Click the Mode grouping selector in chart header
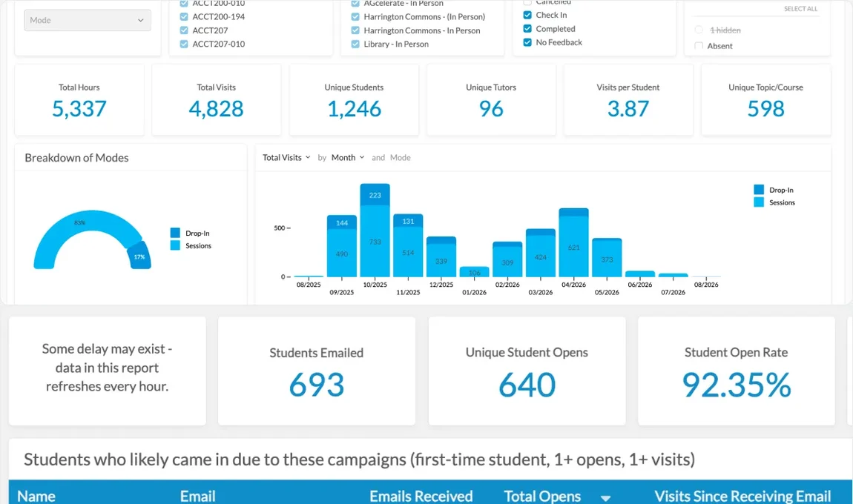 [x=401, y=158]
